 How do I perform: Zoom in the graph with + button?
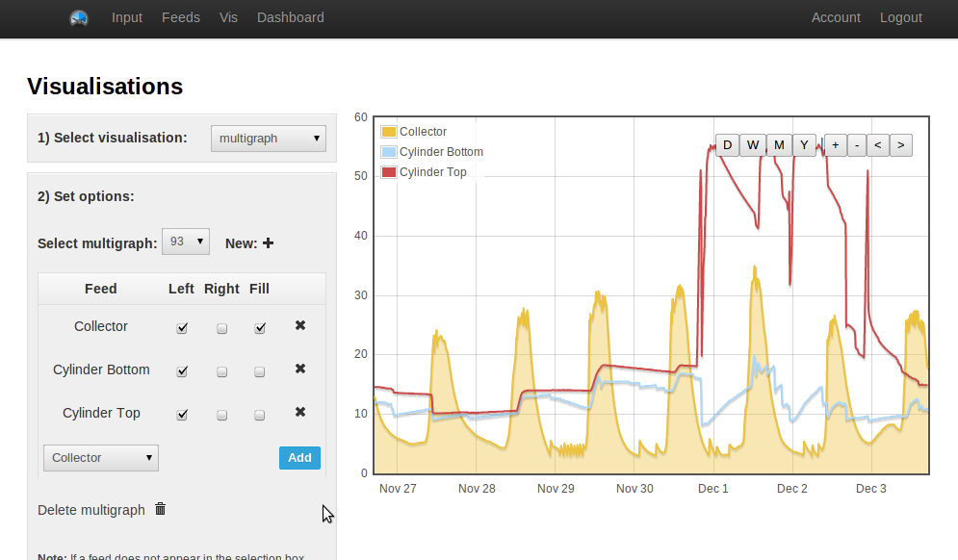point(835,145)
